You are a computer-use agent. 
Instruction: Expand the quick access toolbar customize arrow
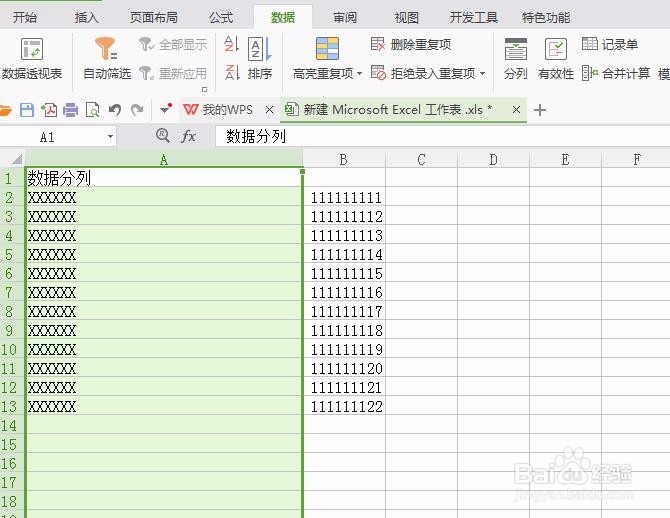coord(165,109)
